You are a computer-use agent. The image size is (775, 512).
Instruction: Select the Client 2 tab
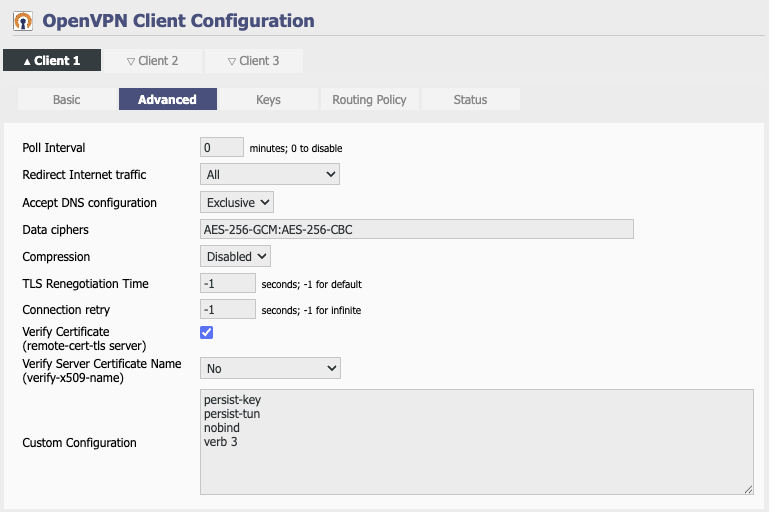[153, 61]
